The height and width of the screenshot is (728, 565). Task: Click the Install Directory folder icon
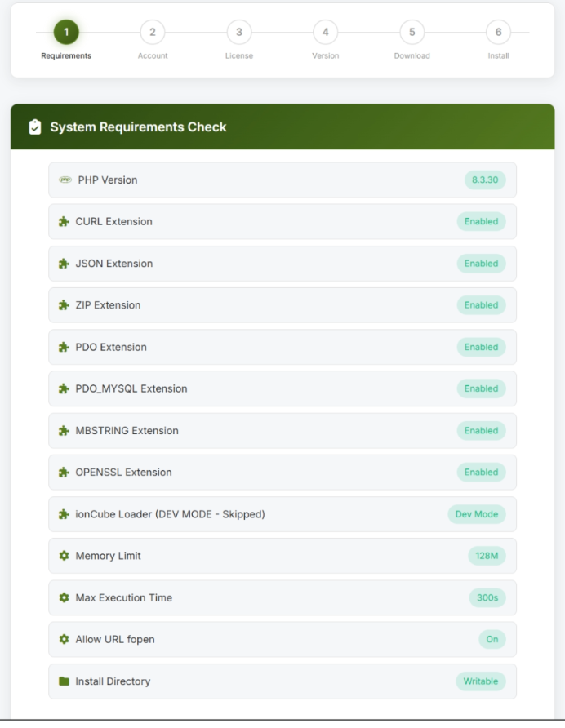[x=64, y=681]
